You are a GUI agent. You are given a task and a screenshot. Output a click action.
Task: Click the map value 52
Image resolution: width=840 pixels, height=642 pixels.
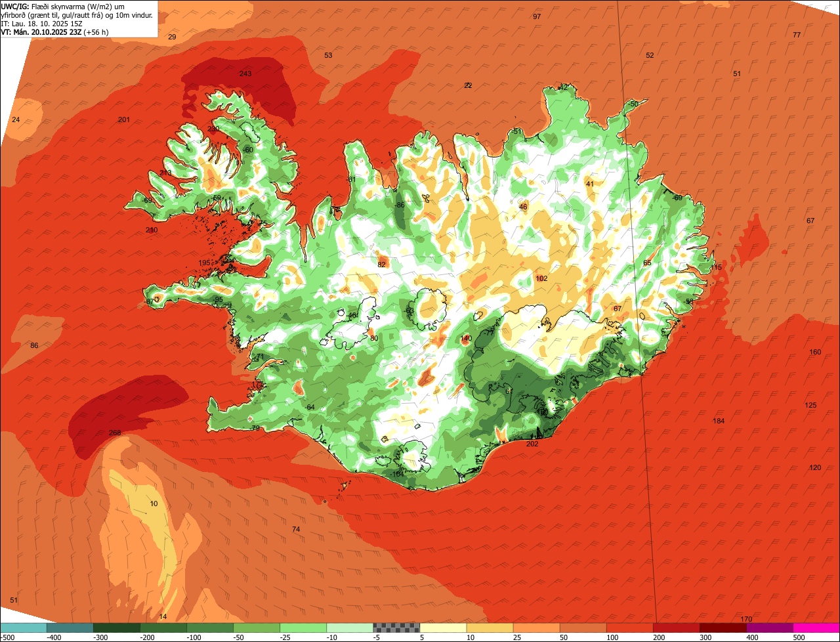tap(650, 55)
